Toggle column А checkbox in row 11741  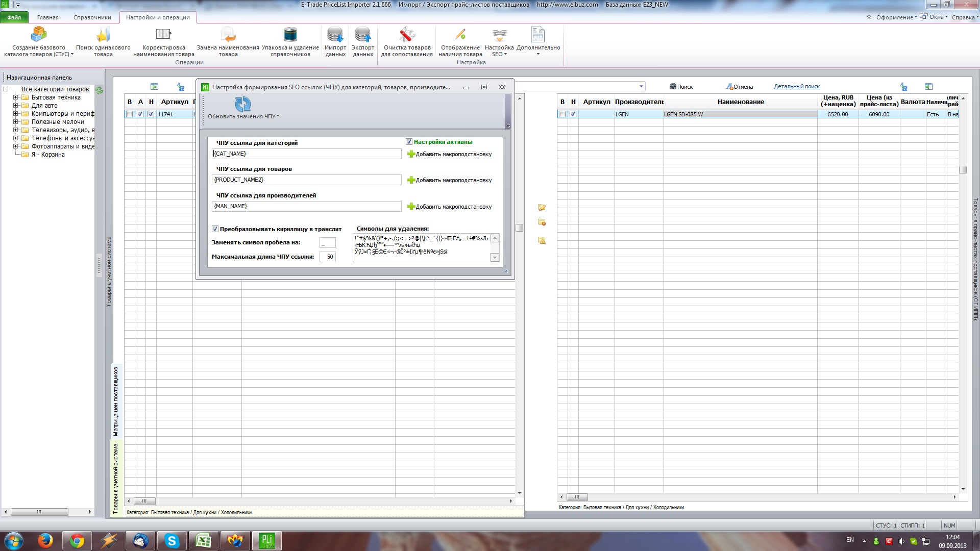140,114
